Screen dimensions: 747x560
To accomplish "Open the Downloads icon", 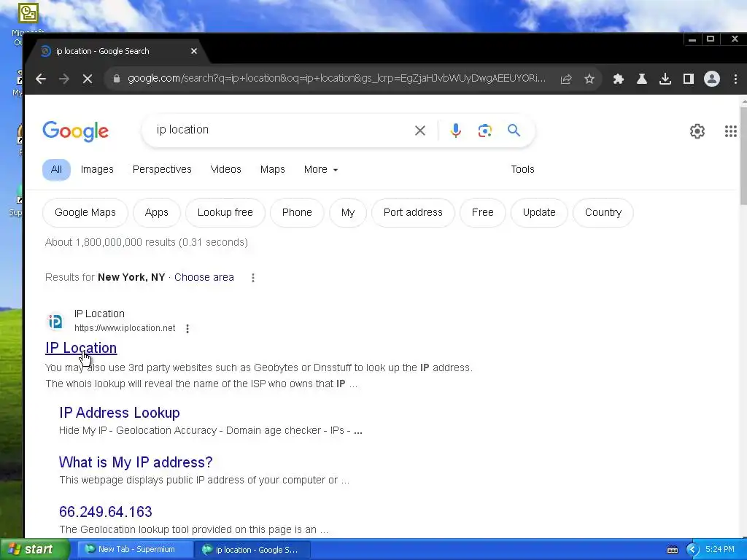I will [x=665, y=79].
